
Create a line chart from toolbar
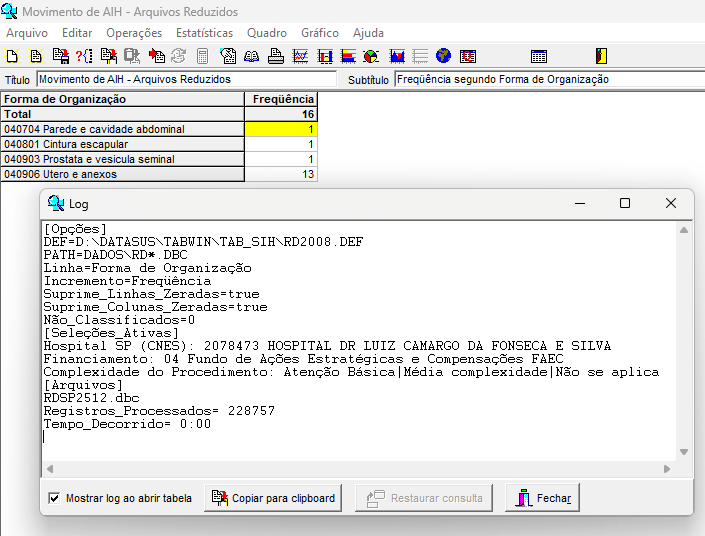pos(300,56)
